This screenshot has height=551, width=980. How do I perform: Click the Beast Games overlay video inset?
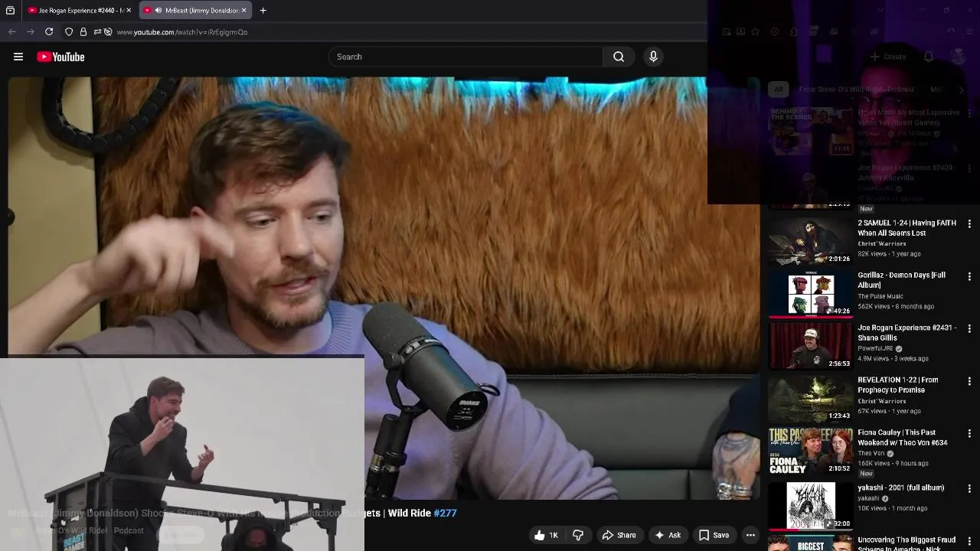click(x=181, y=455)
